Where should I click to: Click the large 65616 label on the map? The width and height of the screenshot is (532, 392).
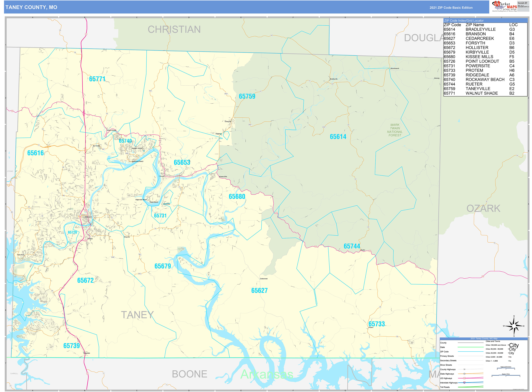click(36, 153)
